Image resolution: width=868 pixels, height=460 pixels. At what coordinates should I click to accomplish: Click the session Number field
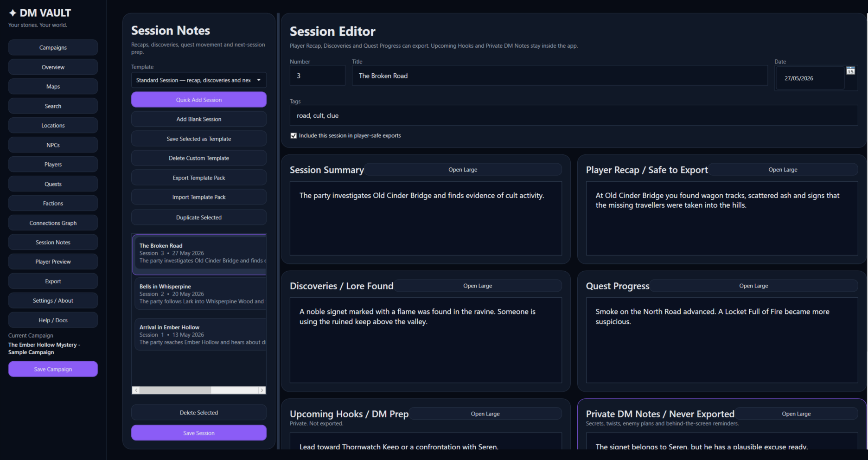[x=317, y=76]
